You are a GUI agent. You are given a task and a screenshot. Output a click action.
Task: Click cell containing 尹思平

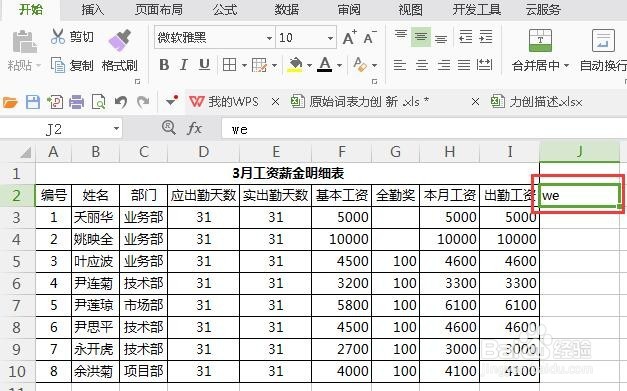pos(95,327)
